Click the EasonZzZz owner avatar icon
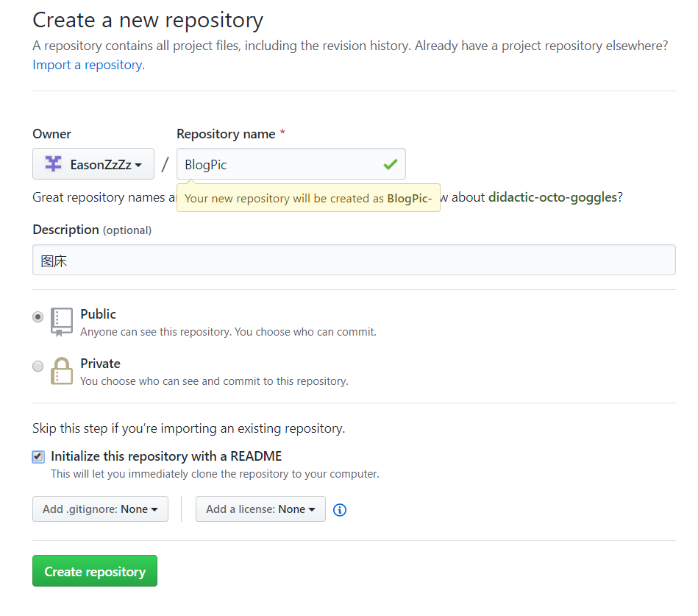This screenshot has height=616, width=698. click(x=54, y=163)
